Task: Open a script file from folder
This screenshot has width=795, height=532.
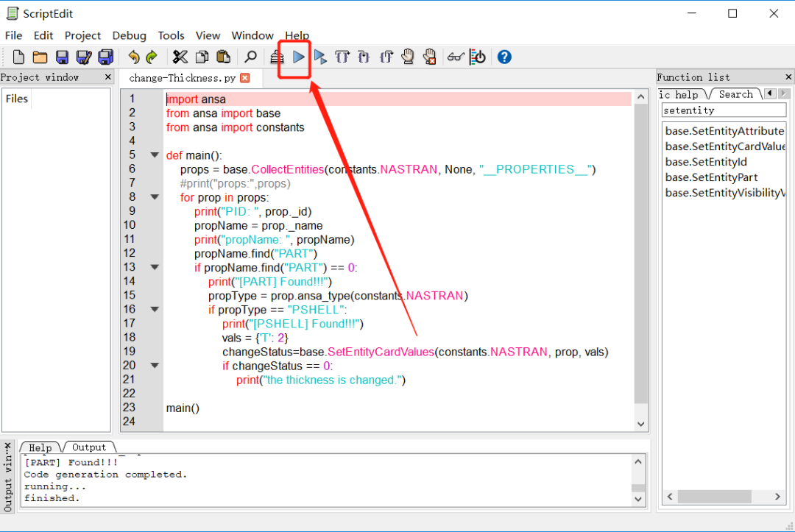Action: click(x=40, y=57)
